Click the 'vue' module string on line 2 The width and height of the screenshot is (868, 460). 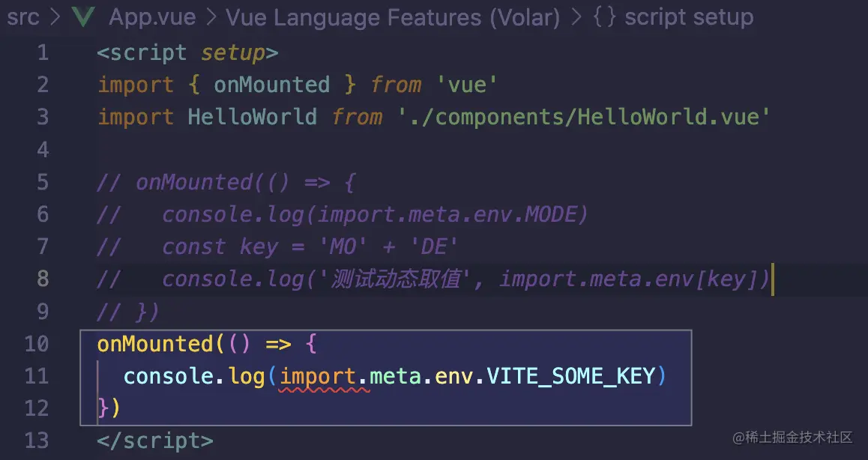(467, 85)
